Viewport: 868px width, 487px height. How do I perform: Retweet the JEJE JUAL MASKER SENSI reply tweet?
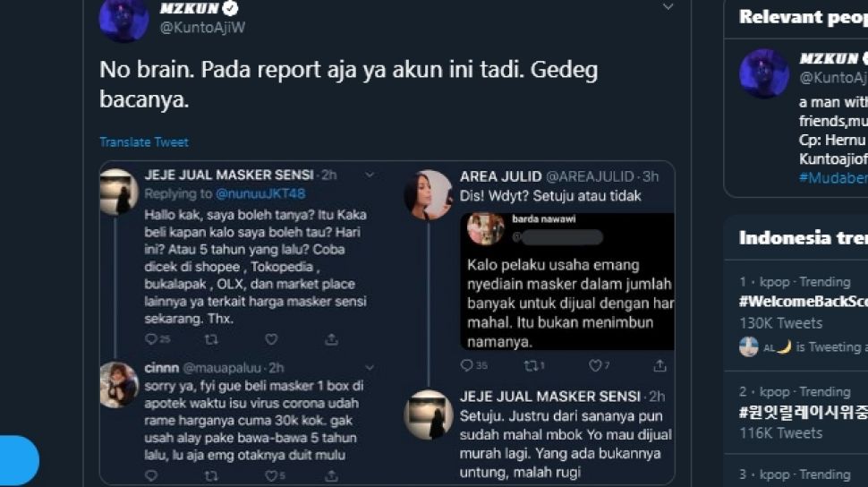tap(211, 339)
